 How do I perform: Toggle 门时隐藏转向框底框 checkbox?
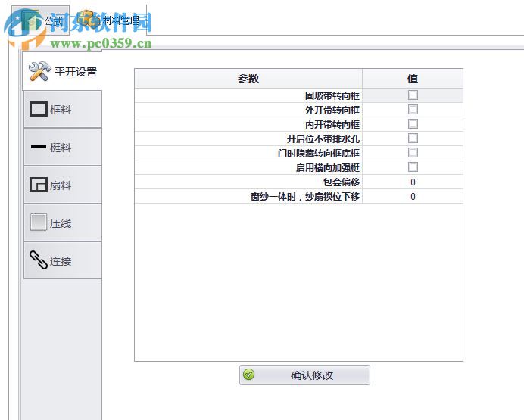[x=413, y=153]
